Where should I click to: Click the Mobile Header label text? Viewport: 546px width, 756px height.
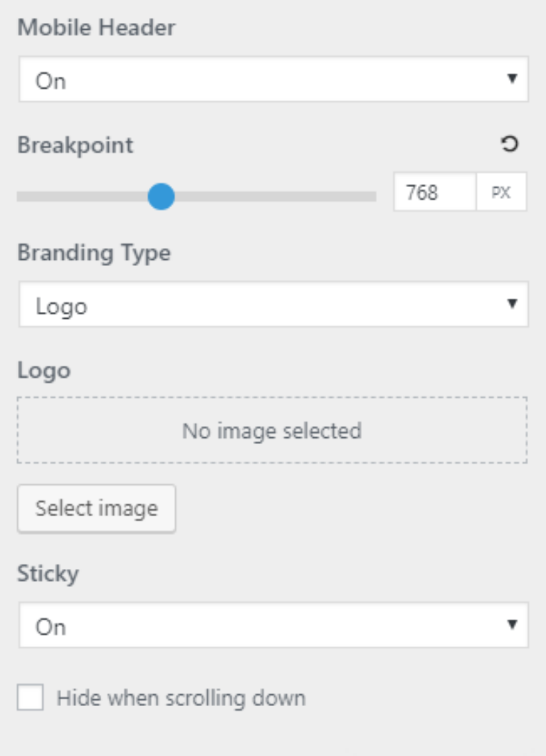[x=96, y=27]
